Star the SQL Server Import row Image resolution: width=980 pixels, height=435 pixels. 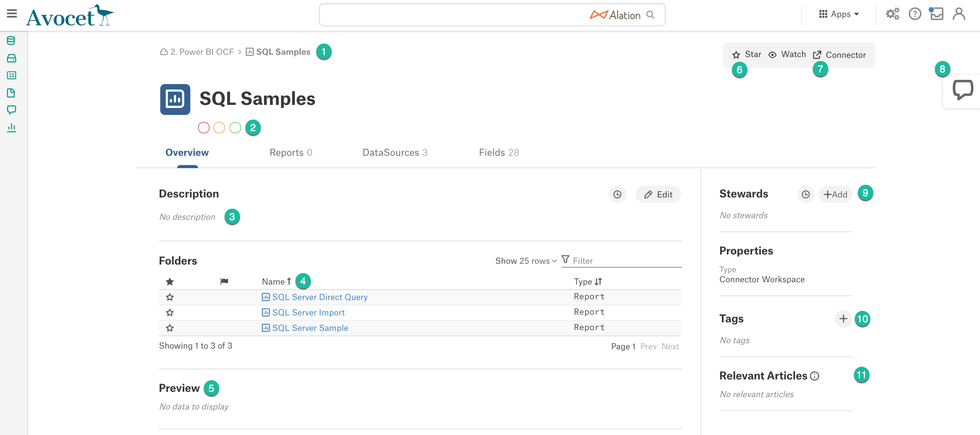[x=170, y=312]
